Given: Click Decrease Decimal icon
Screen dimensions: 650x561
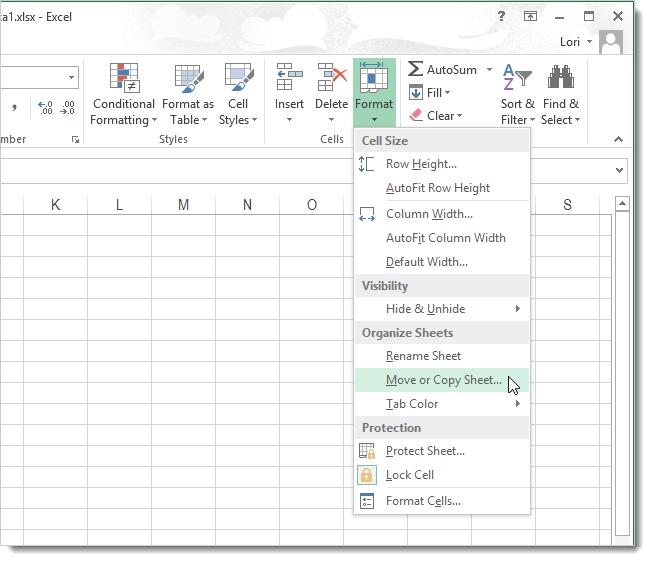Looking at the screenshot, I should tap(68, 107).
